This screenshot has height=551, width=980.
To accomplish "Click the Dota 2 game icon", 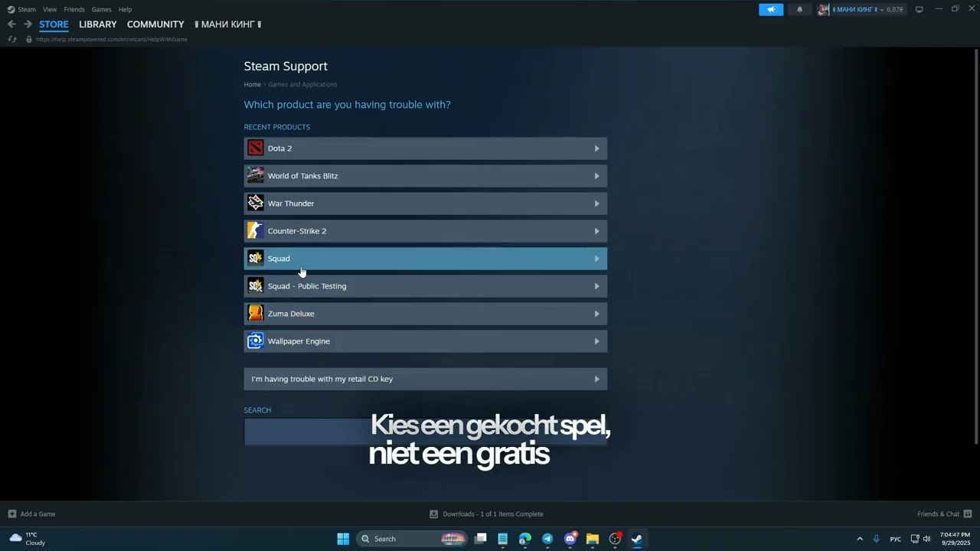I will [x=255, y=148].
